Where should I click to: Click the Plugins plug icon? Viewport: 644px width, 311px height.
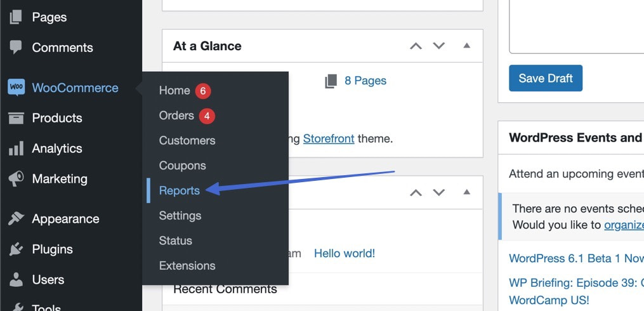[16, 249]
